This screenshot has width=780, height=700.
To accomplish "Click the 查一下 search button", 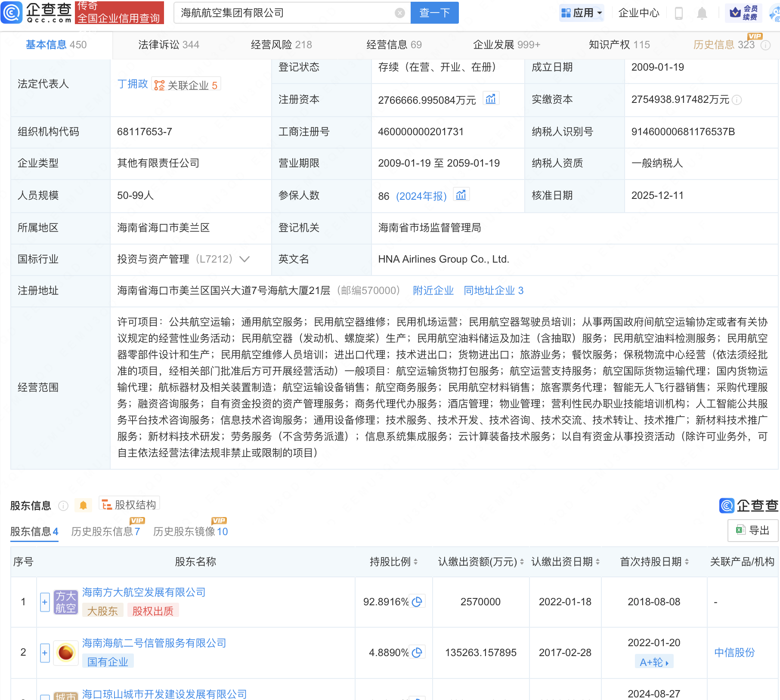I will click(434, 13).
